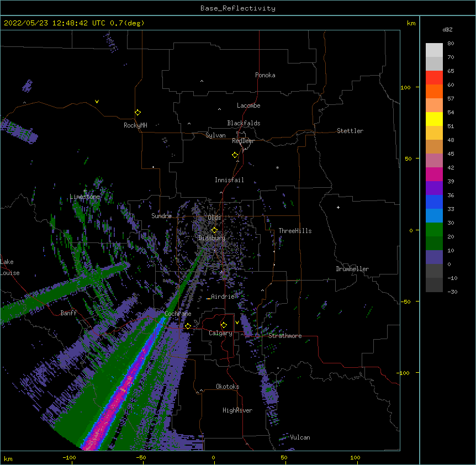476x465 pixels.
Task: Click the white asterisk marker east of Innisfail
Action: [277, 167]
